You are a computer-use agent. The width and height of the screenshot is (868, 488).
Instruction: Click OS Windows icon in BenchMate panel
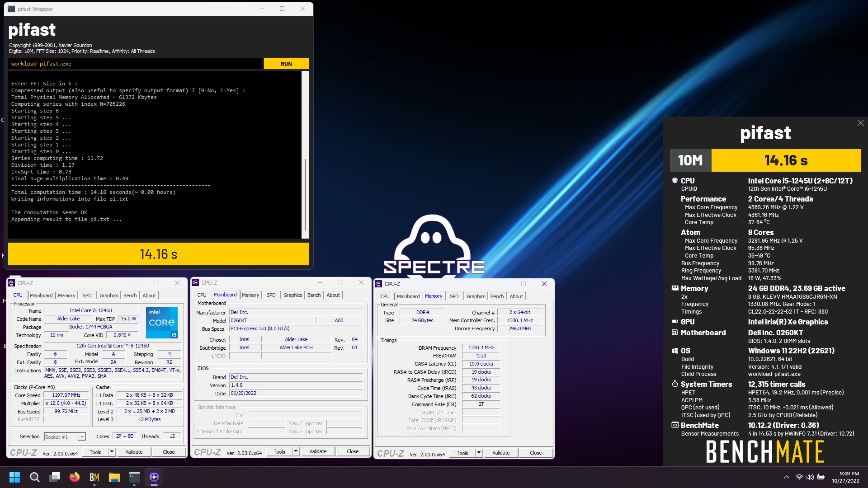pos(675,351)
